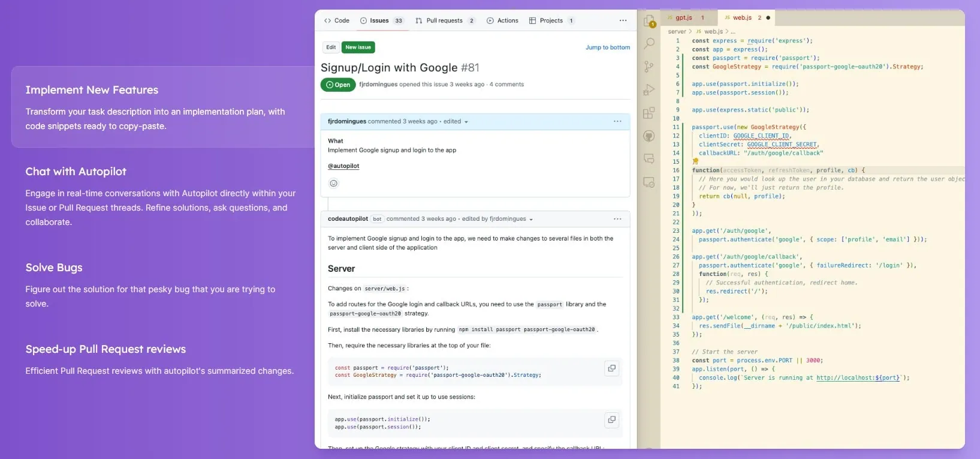Click the http://localhost link on code line 40
This screenshot has width=980, height=459.
point(858,378)
